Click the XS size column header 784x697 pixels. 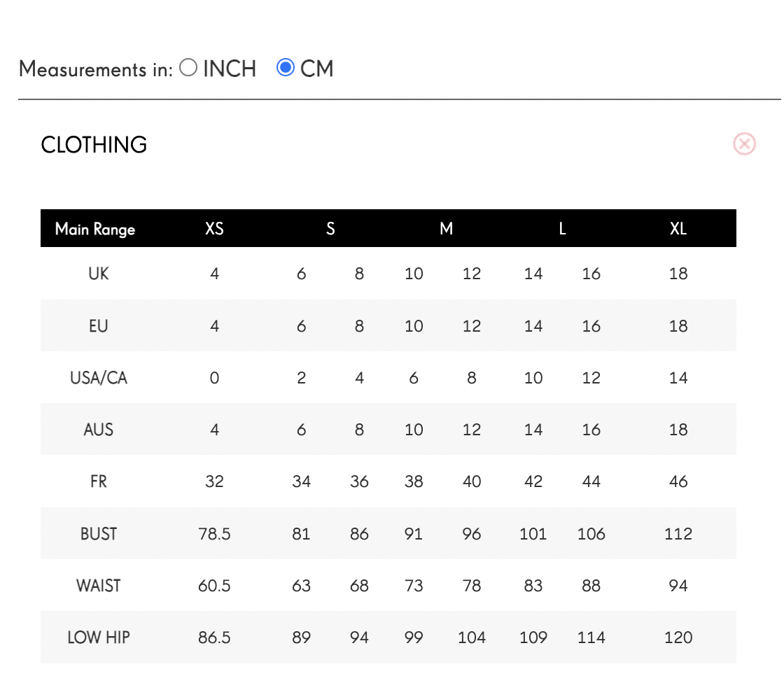tap(214, 229)
